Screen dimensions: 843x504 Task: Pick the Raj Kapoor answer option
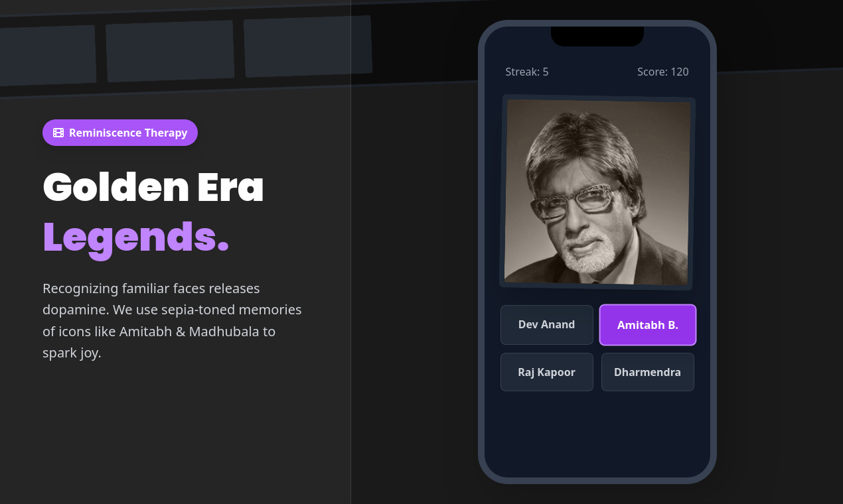coord(547,372)
